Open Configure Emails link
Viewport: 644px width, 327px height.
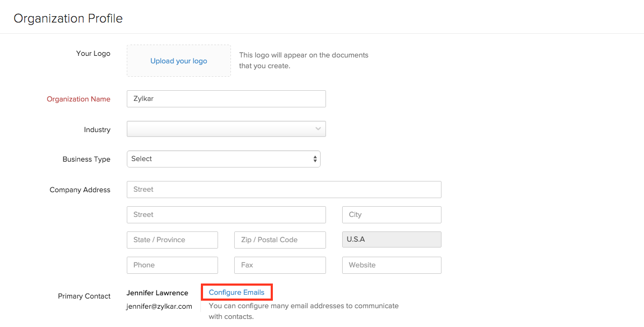tap(236, 292)
